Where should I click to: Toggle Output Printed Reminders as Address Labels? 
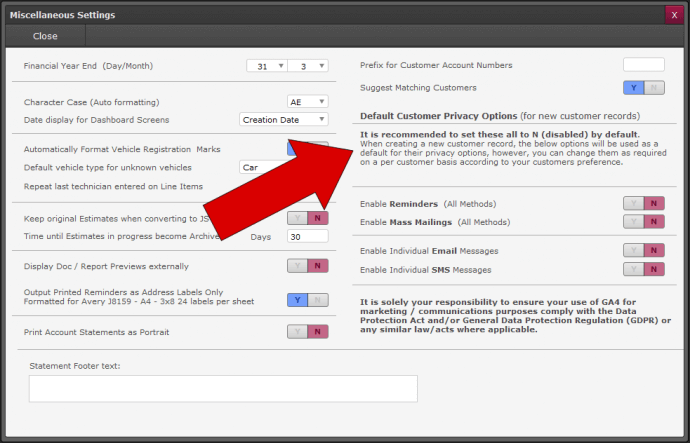pyautogui.click(x=308, y=300)
